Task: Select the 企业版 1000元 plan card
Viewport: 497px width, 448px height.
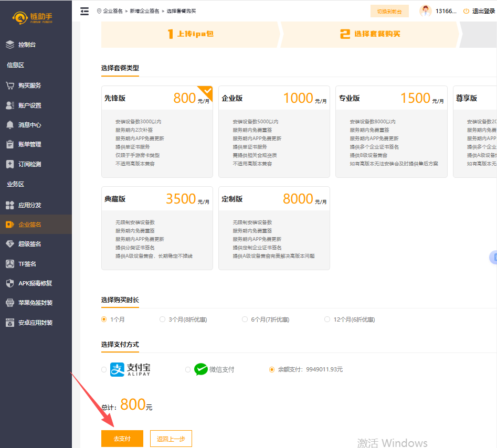Action: (274, 131)
